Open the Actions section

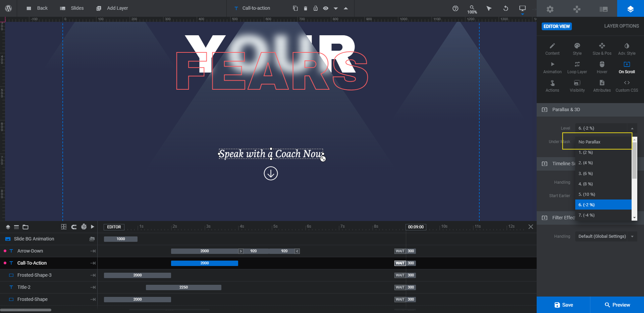[x=552, y=86]
